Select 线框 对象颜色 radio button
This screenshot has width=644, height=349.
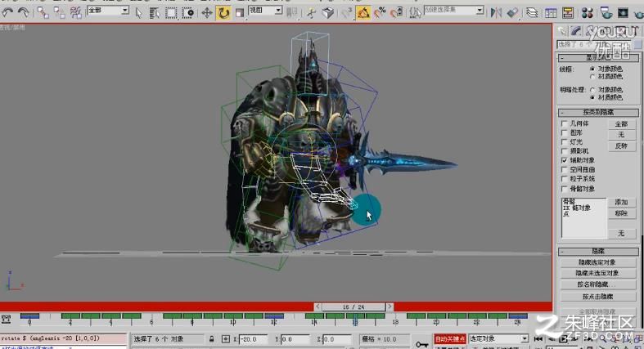(592, 69)
